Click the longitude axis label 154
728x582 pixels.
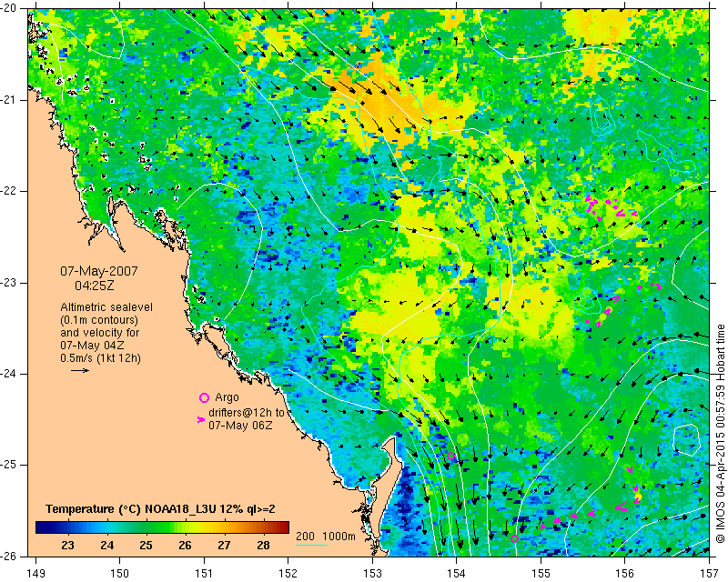tap(457, 574)
